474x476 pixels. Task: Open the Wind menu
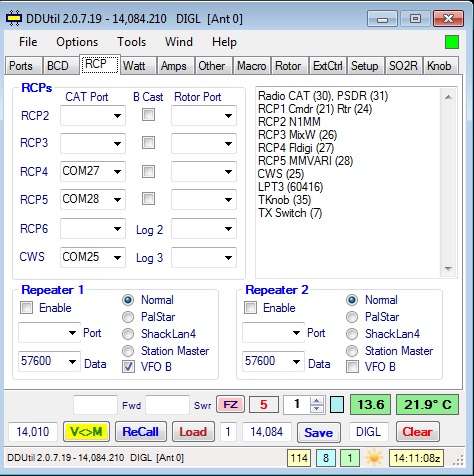point(179,42)
